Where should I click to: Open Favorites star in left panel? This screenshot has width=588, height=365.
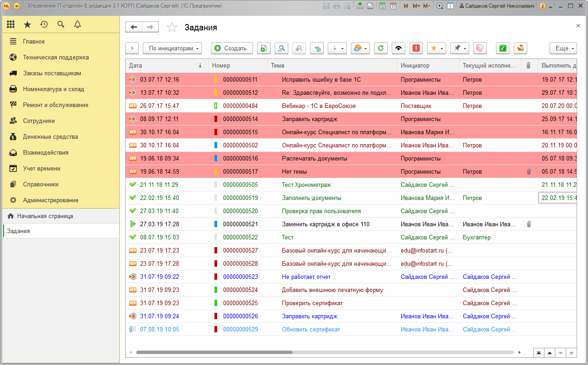click(27, 24)
